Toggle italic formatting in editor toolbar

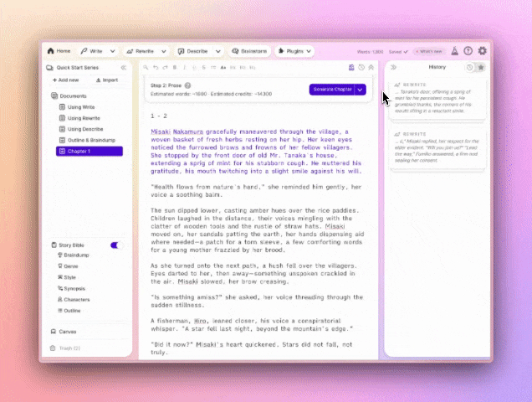coord(184,67)
